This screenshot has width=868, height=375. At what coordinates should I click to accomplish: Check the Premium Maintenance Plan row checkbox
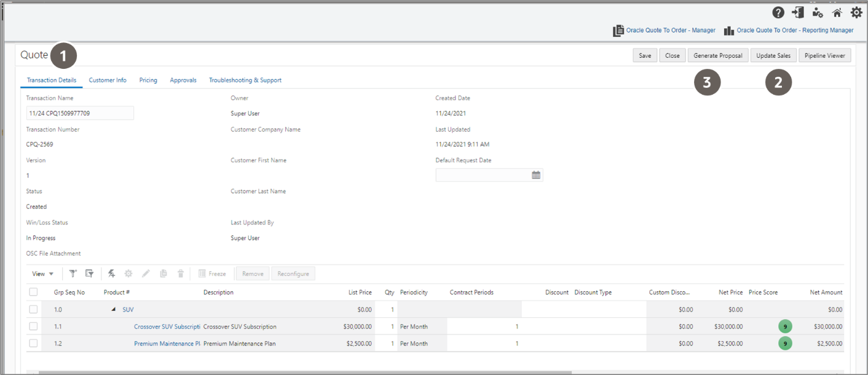pyautogui.click(x=33, y=344)
